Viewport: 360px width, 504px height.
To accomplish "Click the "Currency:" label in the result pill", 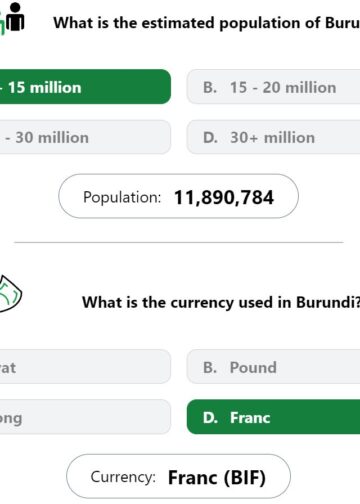I will click(123, 477).
